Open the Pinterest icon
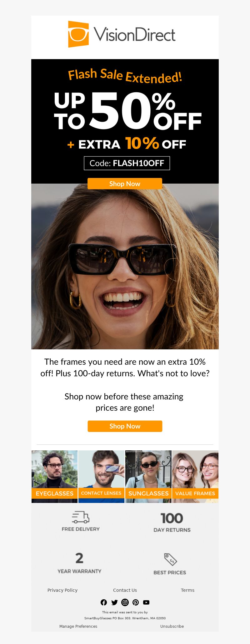250x644 pixels. click(x=136, y=602)
